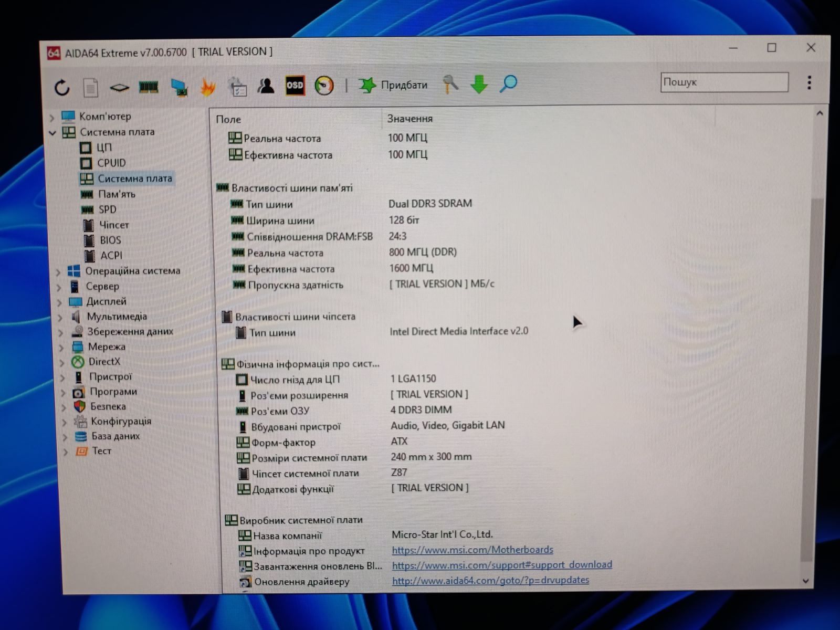This screenshot has height=630, width=840.
Task: Click the Поле column header
Action: tap(228, 120)
